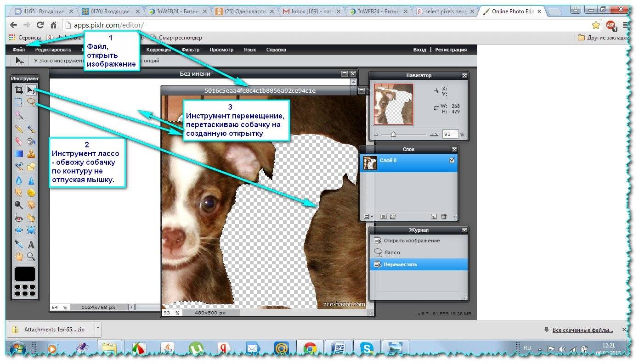Select the Bloat tool
The image size is (639, 364).
(x=19, y=230)
